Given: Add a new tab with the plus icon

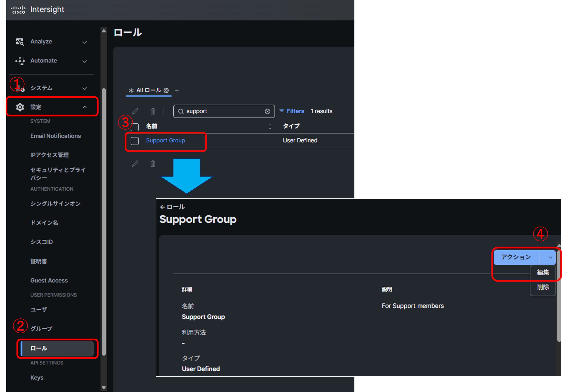Looking at the screenshot, I should pyautogui.click(x=177, y=90).
